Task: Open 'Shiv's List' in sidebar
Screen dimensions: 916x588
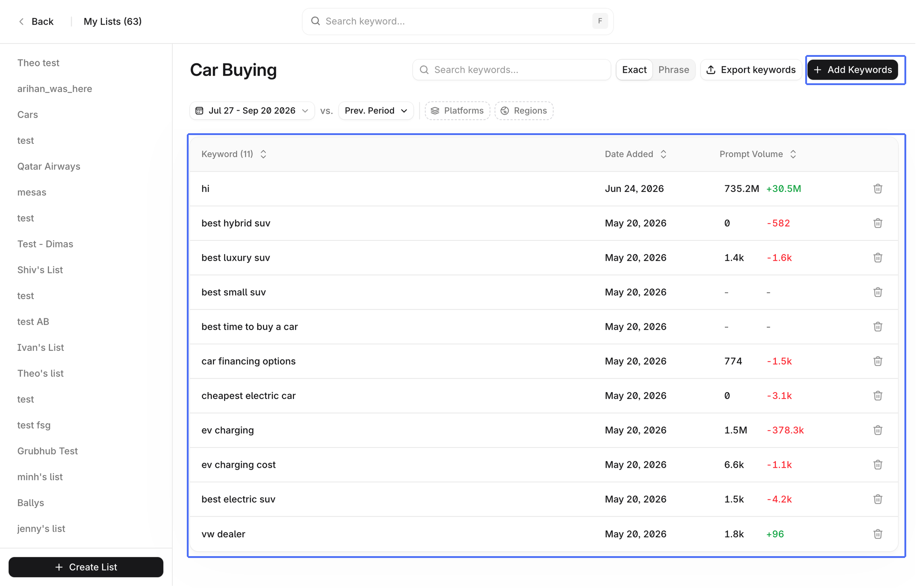Action: tap(40, 270)
